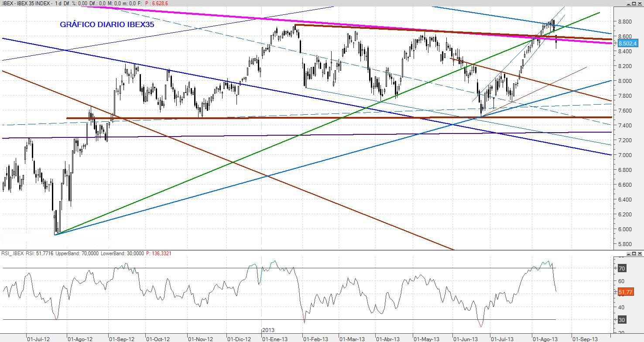Click the 01-Jul-12 date on time axis

point(38,339)
